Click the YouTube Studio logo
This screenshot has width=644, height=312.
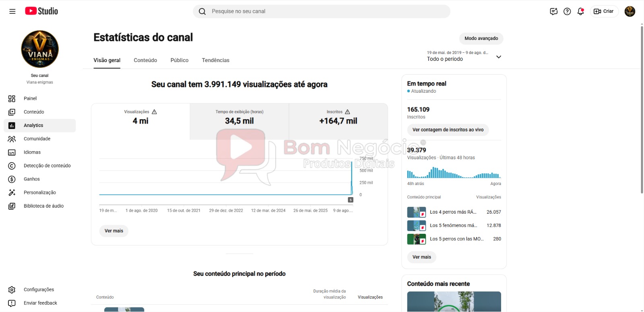pyautogui.click(x=41, y=11)
